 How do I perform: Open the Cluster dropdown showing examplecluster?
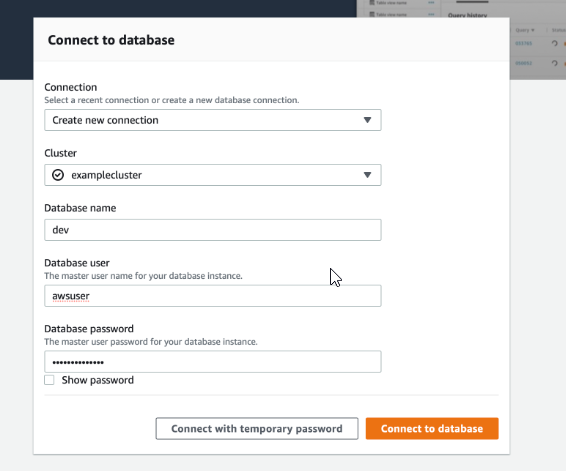point(213,175)
